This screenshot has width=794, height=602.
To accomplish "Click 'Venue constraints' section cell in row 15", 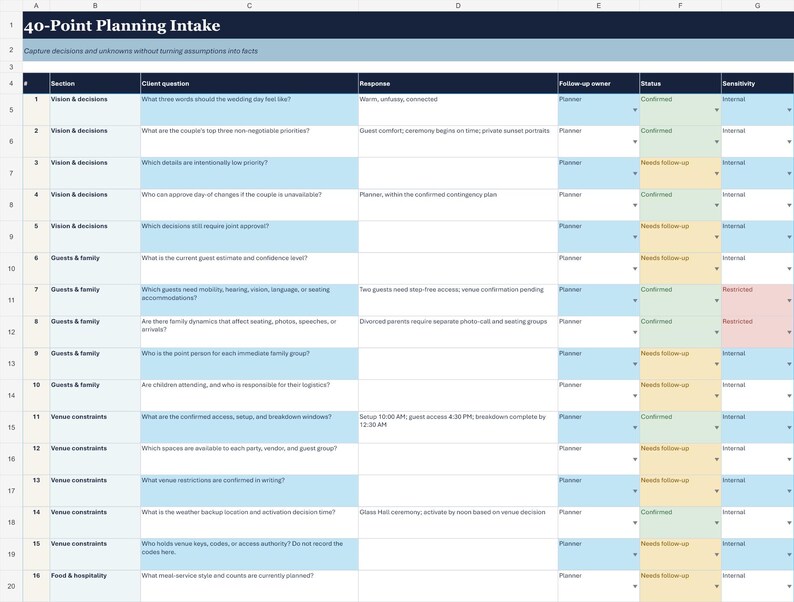I will click(95, 427).
